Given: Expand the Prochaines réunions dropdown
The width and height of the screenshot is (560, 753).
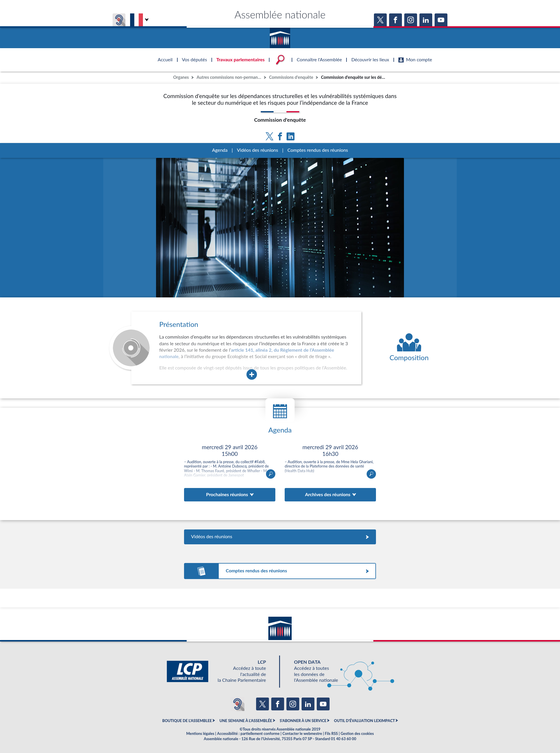Looking at the screenshot, I should (230, 494).
